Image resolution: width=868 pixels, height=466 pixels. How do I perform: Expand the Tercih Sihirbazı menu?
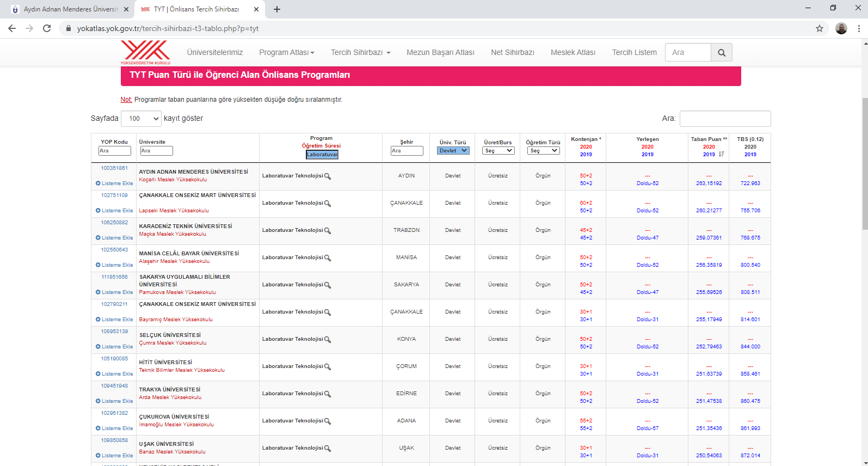(360, 52)
